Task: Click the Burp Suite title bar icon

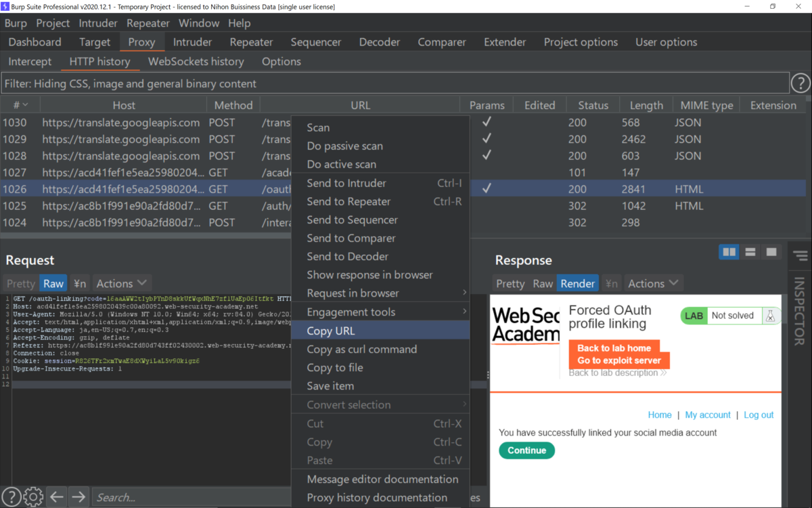Action: pos(5,6)
